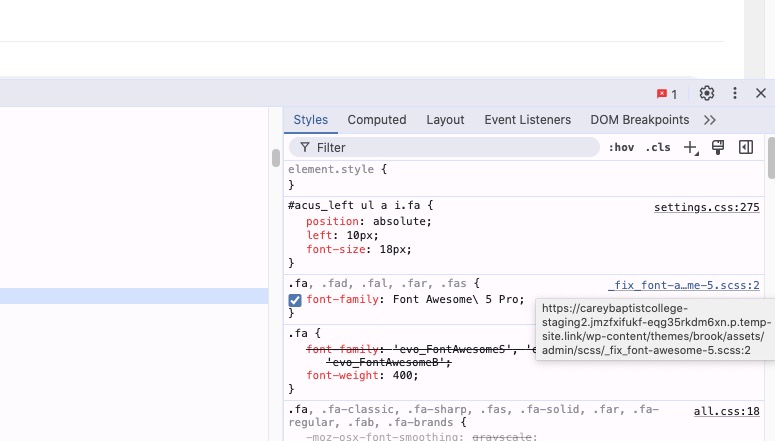
Task: Toggle the computed styles sidebar icon
Action: point(746,147)
